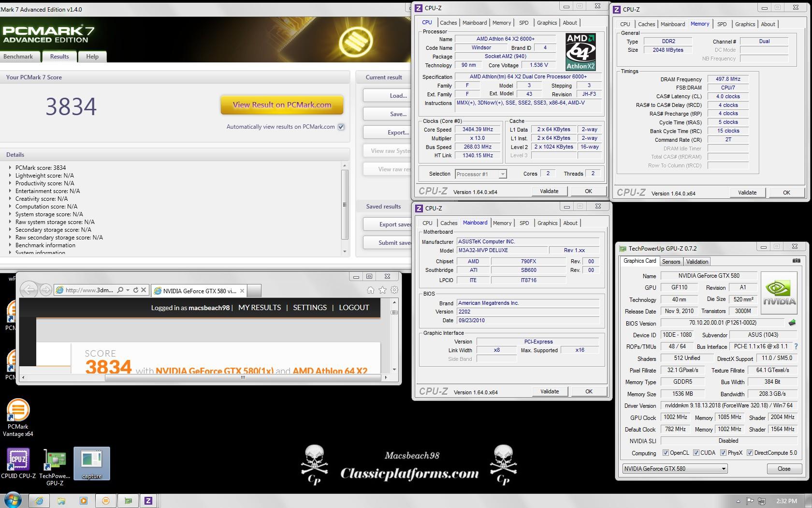Click the browser vertical scrollbar
Screen dimensions: 812x508
click(394, 336)
